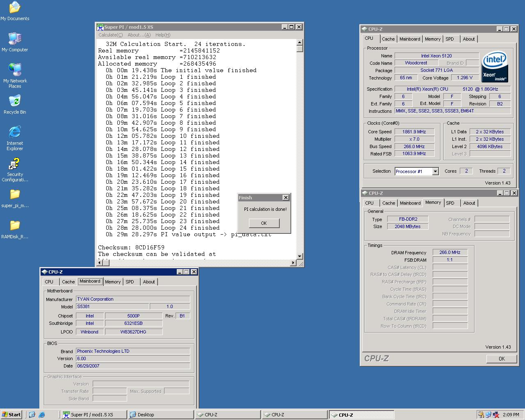
Task: Open My Computer desktop icon
Action: click(x=15, y=42)
